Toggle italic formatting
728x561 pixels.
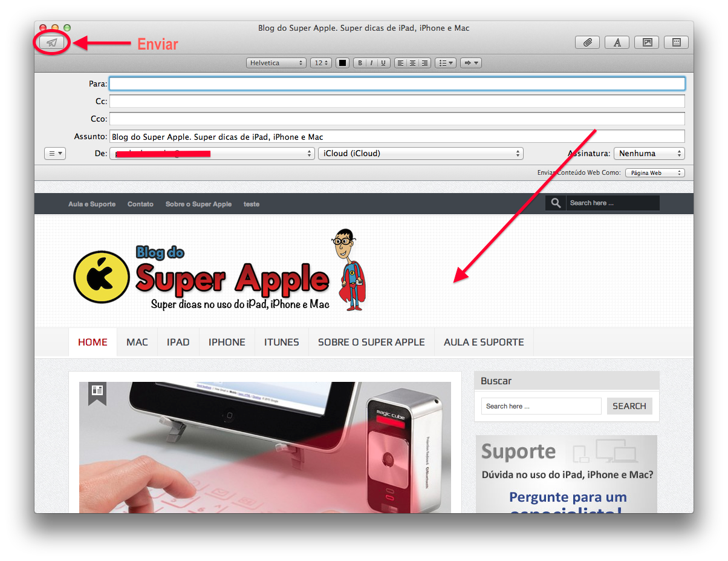(371, 63)
